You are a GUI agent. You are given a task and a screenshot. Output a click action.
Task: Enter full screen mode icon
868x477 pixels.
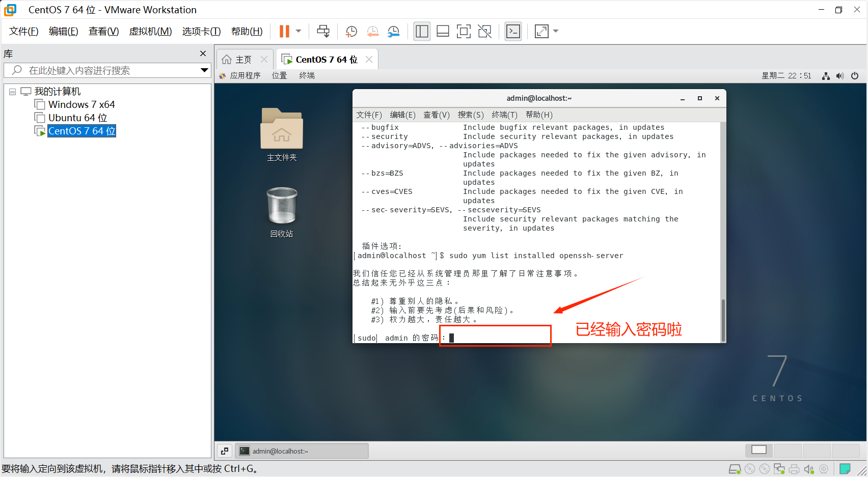tap(464, 32)
